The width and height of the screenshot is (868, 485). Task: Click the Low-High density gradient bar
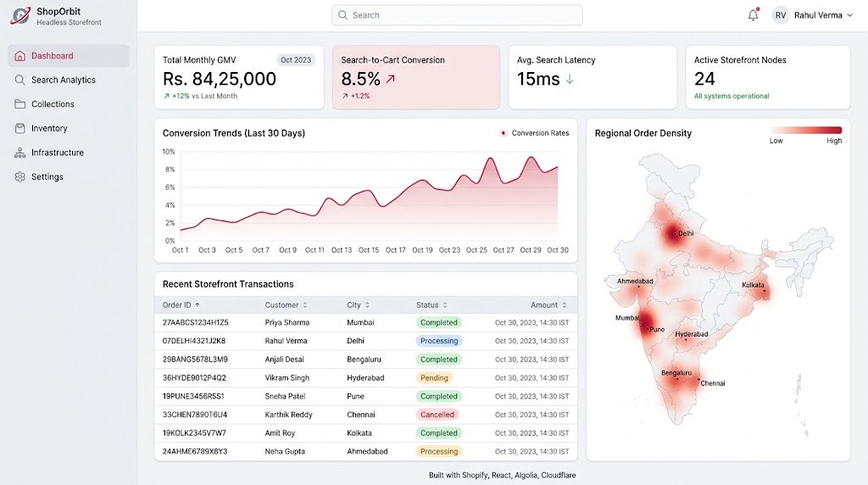806,130
